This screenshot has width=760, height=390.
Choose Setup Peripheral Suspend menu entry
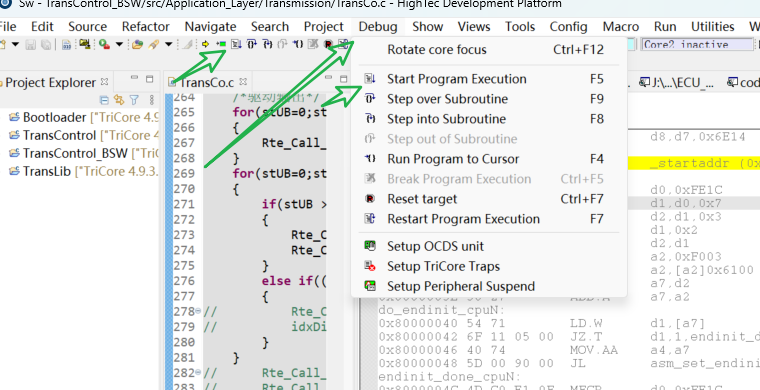click(x=489, y=286)
